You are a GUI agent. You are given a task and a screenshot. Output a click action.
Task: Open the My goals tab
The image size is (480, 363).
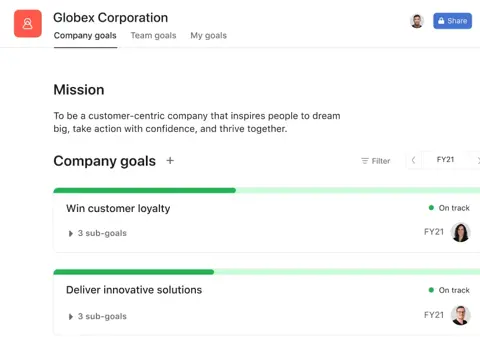tap(209, 35)
